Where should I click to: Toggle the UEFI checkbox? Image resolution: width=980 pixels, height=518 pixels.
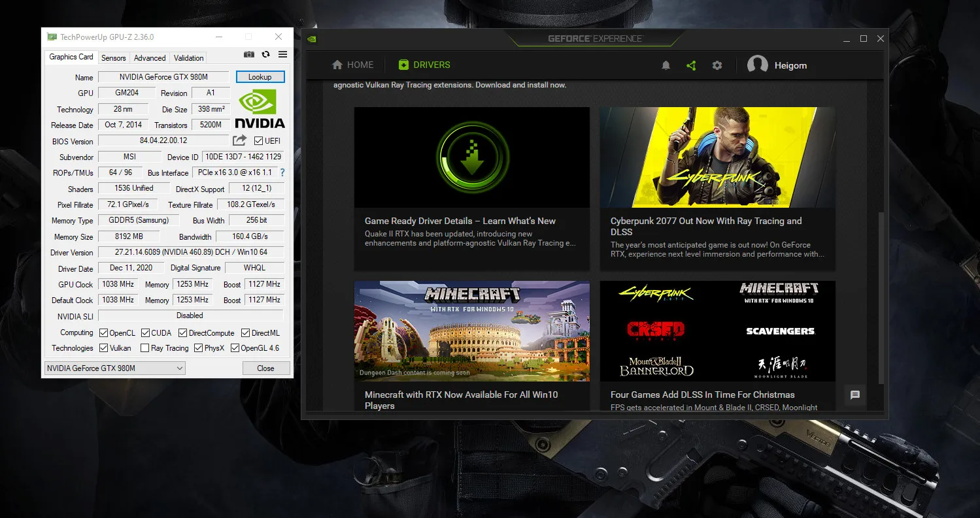(x=258, y=141)
